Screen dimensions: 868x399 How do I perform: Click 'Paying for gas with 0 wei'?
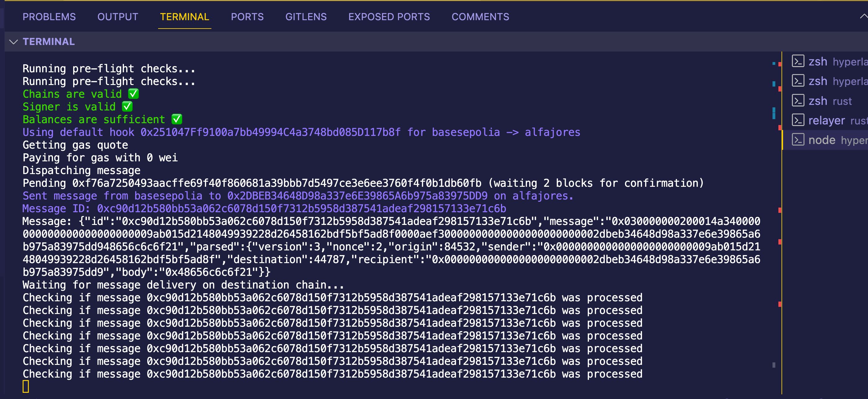click(100, 158)
